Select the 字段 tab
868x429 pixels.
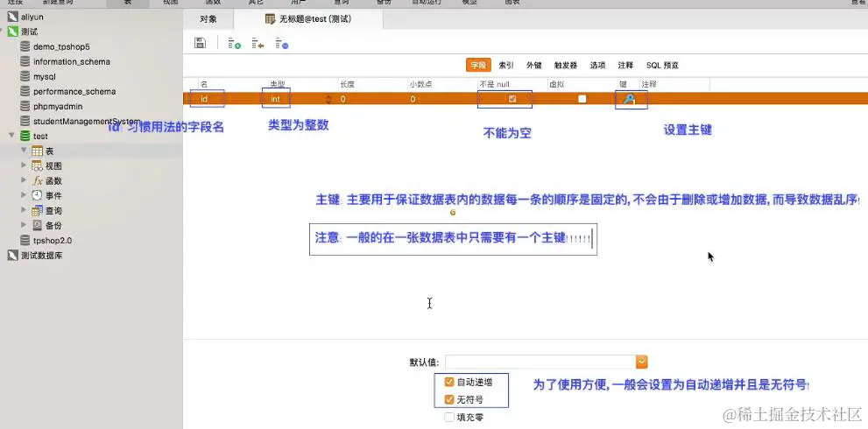click(x=478, y=66)
